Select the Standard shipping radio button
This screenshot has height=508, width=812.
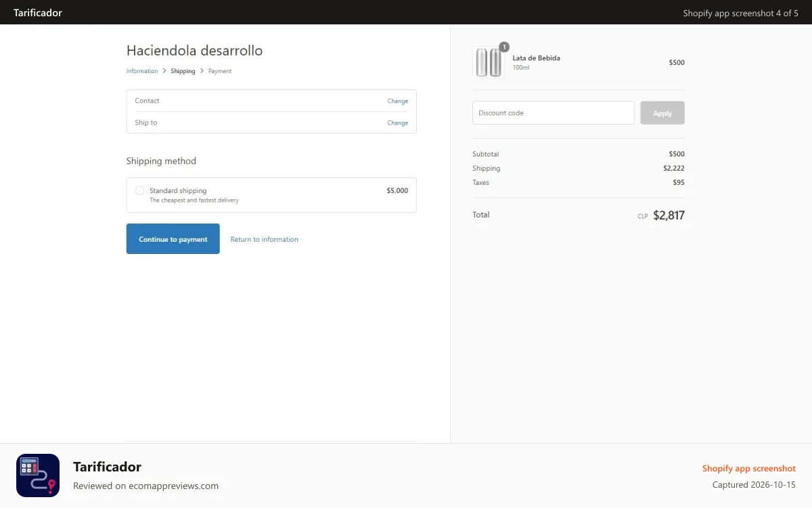click(139, 191)
